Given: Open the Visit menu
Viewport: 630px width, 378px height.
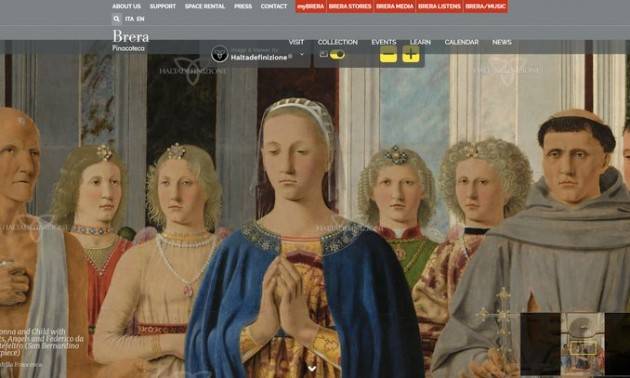Looking at the screenshot, I should [296, 42].
